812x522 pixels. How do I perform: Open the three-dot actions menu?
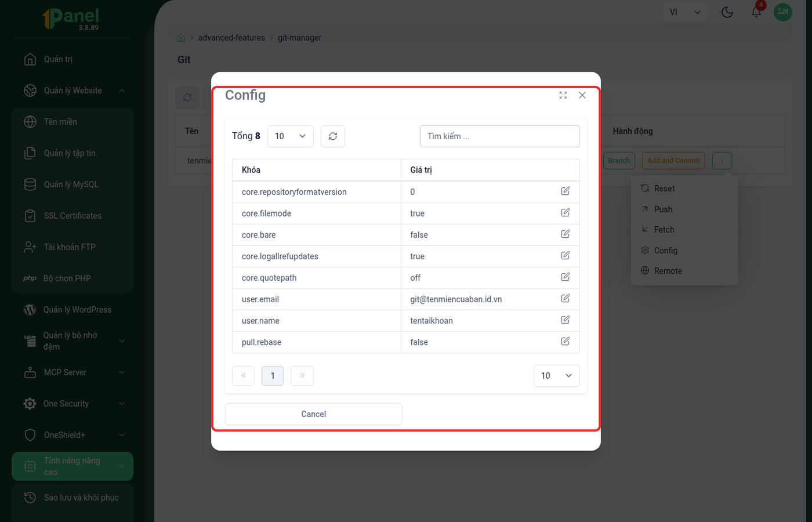point(722,161)
